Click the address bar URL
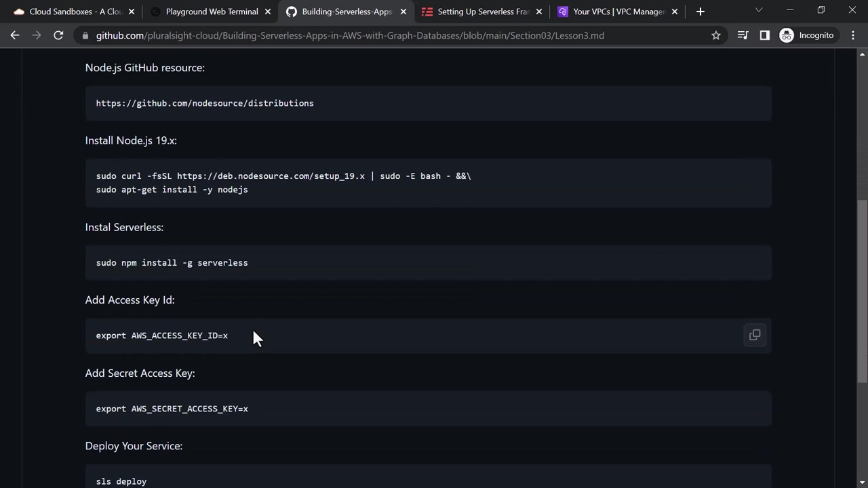The width and height of the screenshot is (868, 488). 349,35
